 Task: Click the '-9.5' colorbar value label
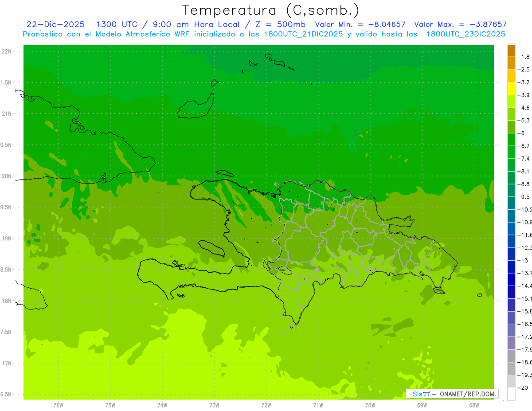[524, 197]
